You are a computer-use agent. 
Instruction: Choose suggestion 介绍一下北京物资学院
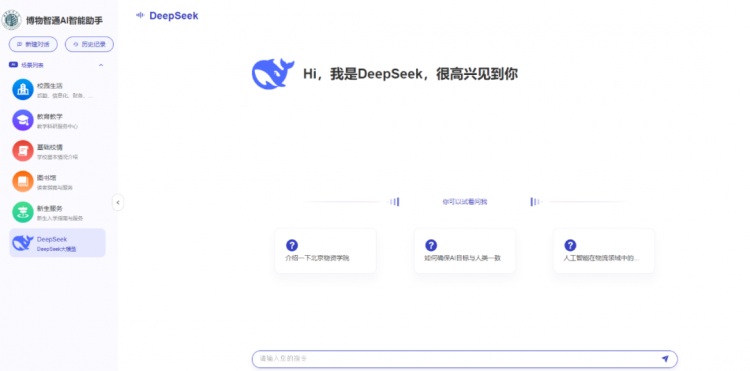click(326, 251)
